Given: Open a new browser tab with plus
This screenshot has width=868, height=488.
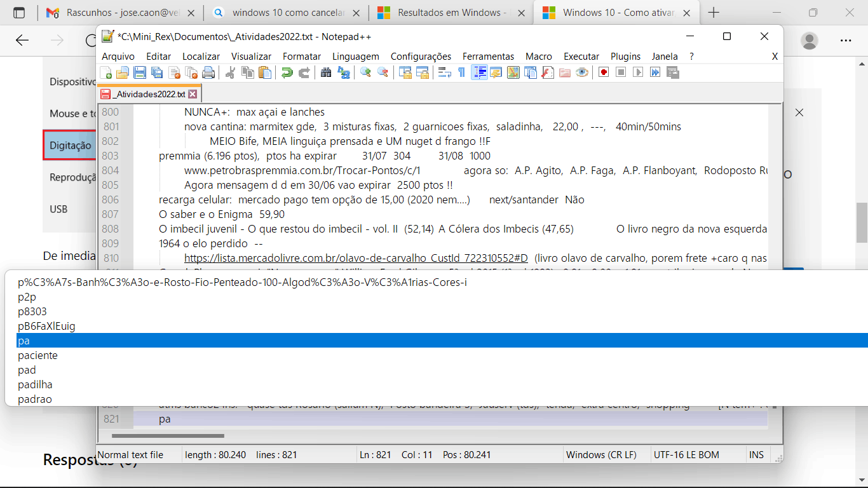Looking at the screenshot, I should [x=714, y=13].
